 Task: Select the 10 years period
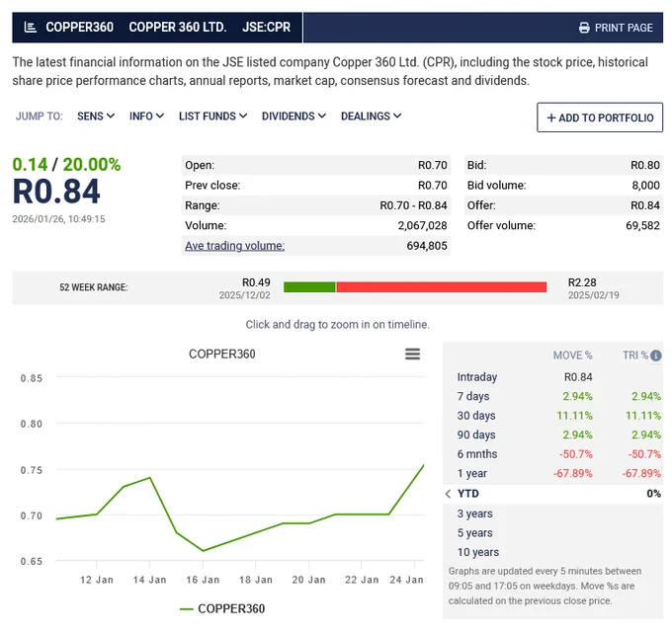click(x=552, y=552)
